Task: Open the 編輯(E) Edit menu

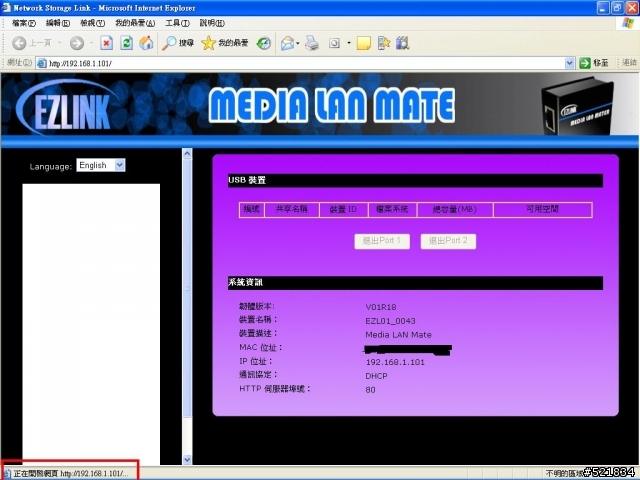Action: (x=58, y=23)
